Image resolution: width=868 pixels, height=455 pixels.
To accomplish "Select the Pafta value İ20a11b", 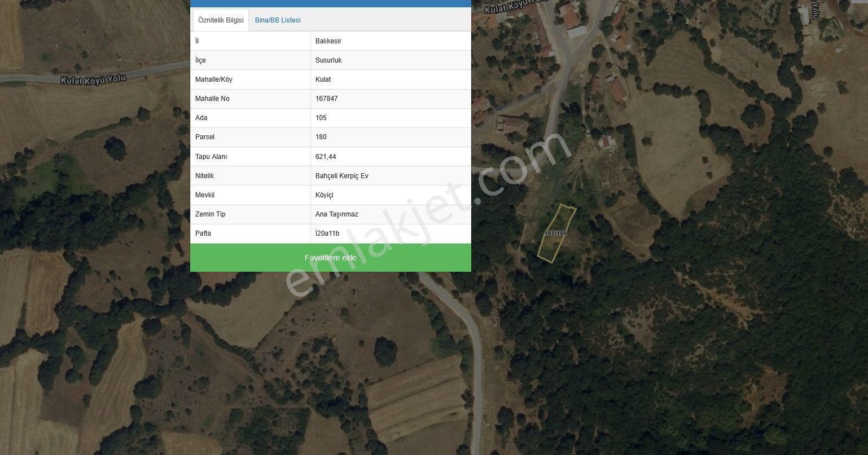I will click(327, 233).
